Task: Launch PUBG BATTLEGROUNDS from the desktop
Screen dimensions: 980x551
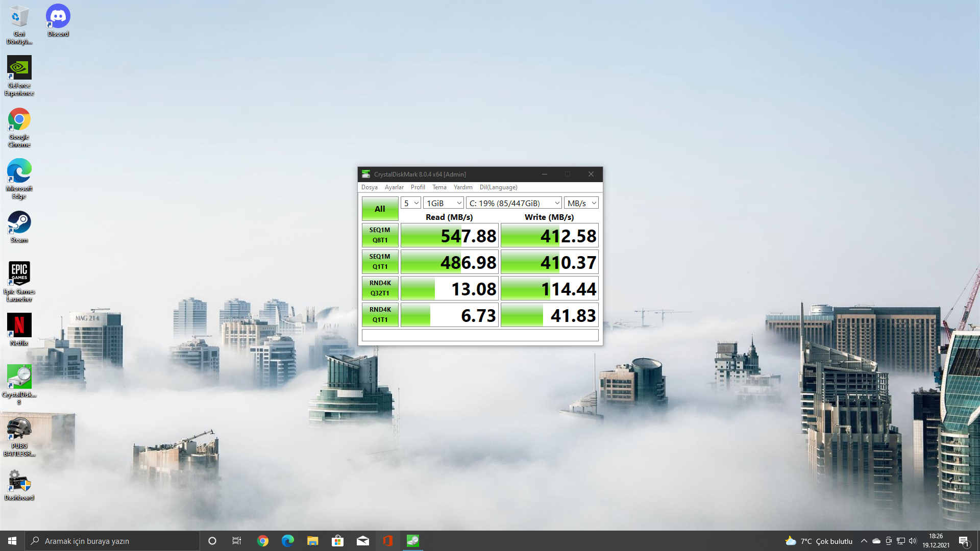Action: (x=19, y=429)
